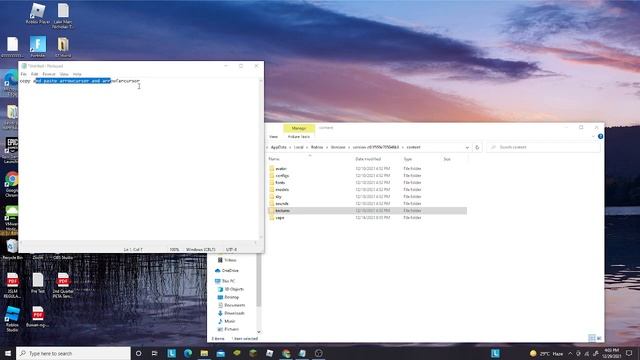Select the configs folder in Explorer
The image size is (640, 360).
click(x=282, y=176)
